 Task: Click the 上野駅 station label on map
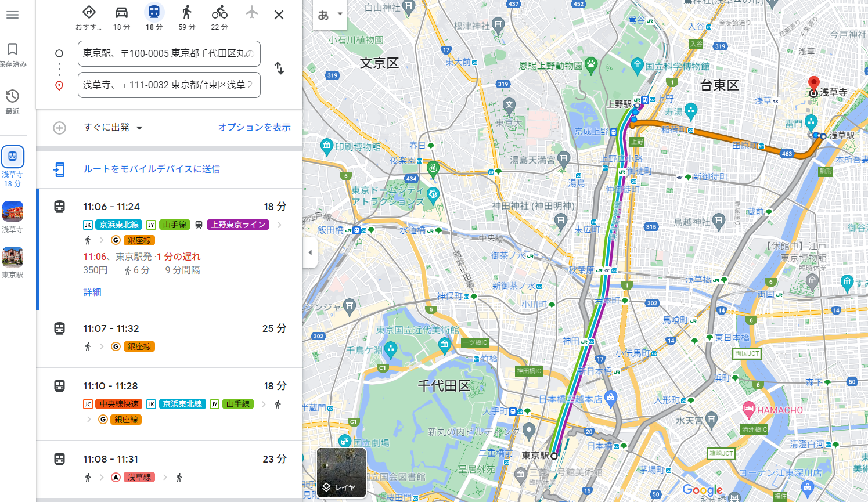pos(619,104)
